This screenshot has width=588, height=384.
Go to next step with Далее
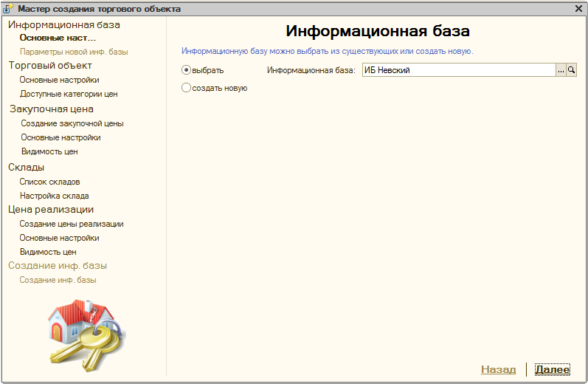(553, 369)
